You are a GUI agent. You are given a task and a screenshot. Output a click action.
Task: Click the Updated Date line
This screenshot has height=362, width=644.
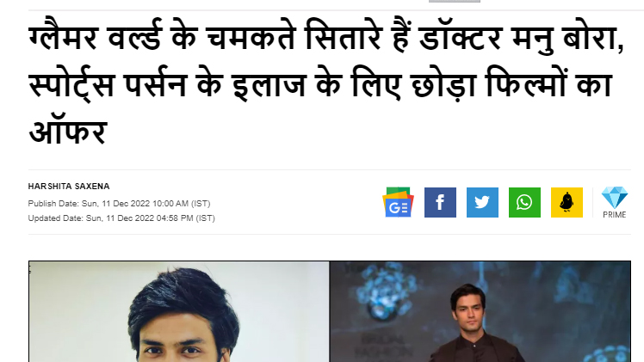(121, 218)
